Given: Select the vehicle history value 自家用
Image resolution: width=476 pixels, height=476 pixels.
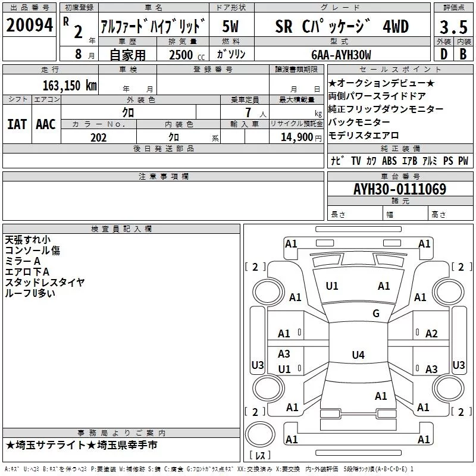Looking at the screenshot, I should point(127,55).
